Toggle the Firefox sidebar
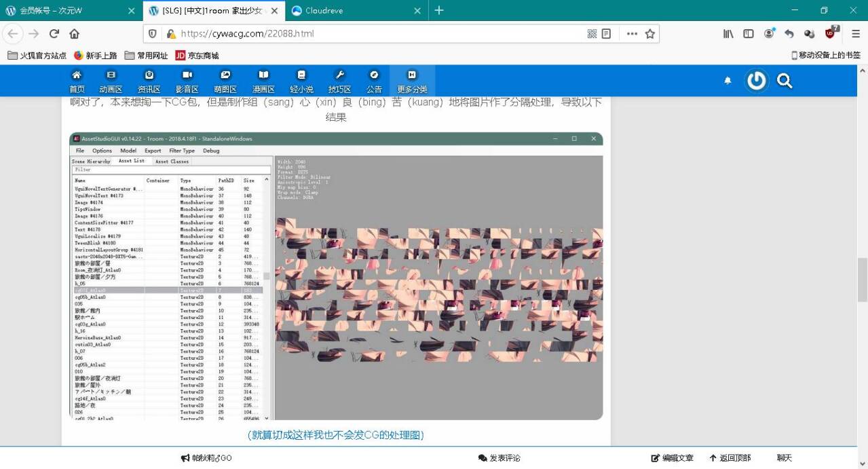868x469 pixels. coord(749,34)
